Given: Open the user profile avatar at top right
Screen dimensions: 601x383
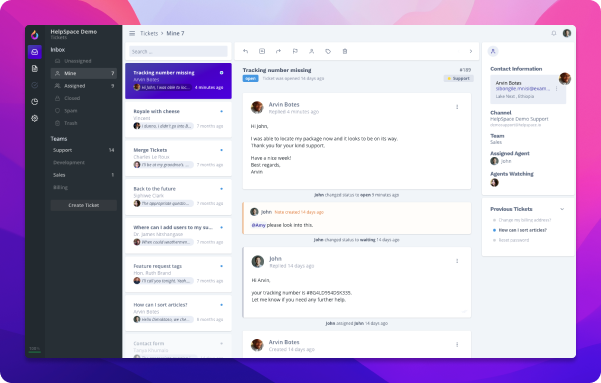Looking at the screenshot, I should click(x=567, y=33).
